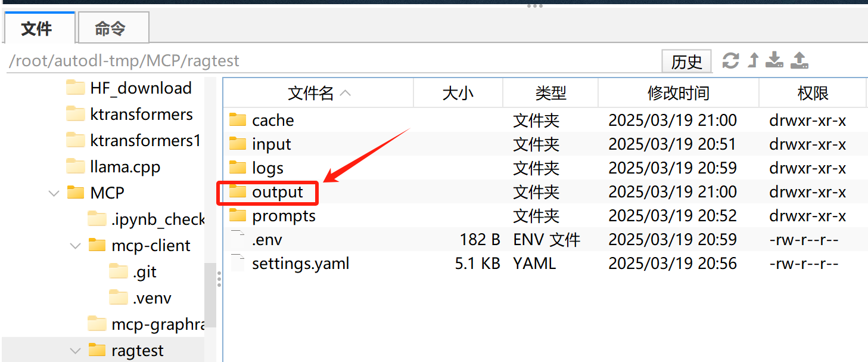The width and height of the screenshot is (868, 362).
Task: Go up to parent directory icon
Action: click(x=753, y=60)
